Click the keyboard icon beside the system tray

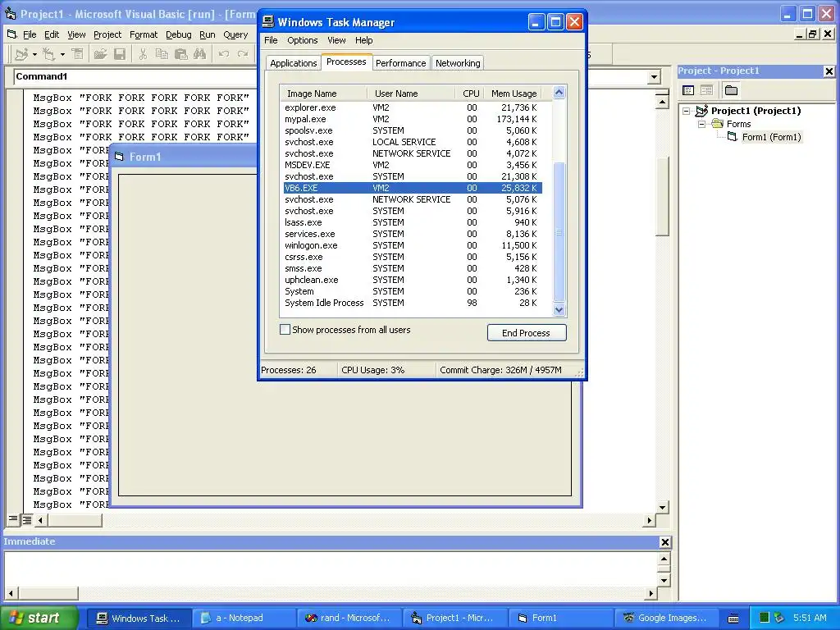pos(733,619)
